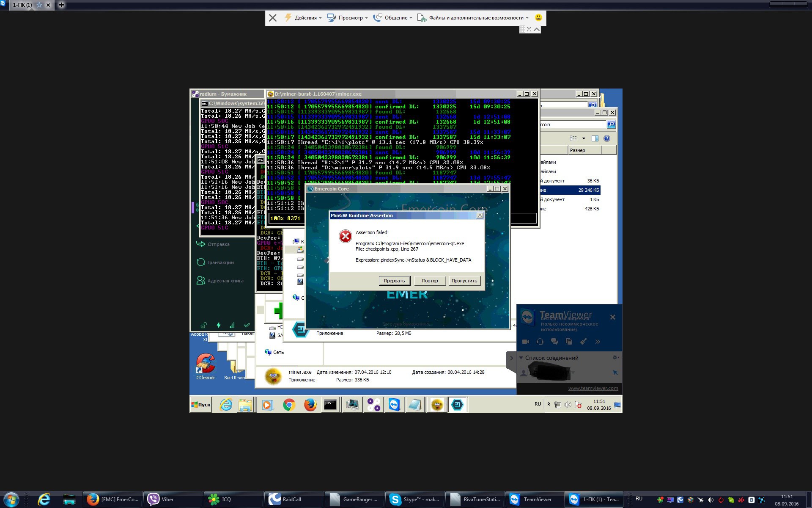Click the lock icon in Radium status bar
Image resolution: width=812 pixels, height=508 pixels.
tap(203, 325)
